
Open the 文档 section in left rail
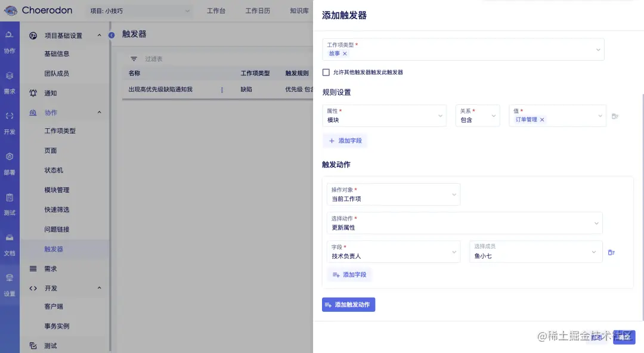10,245
